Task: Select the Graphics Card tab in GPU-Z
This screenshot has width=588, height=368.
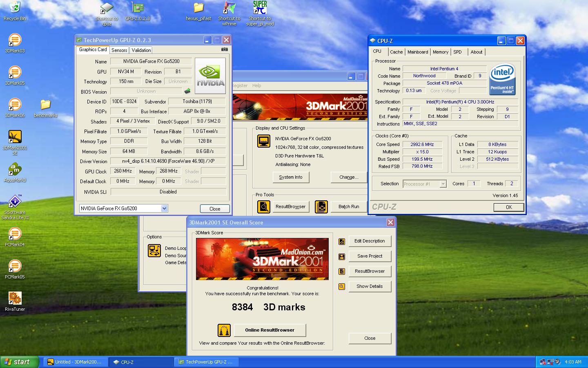Action: pyautogui.click(x=93, y=49)
